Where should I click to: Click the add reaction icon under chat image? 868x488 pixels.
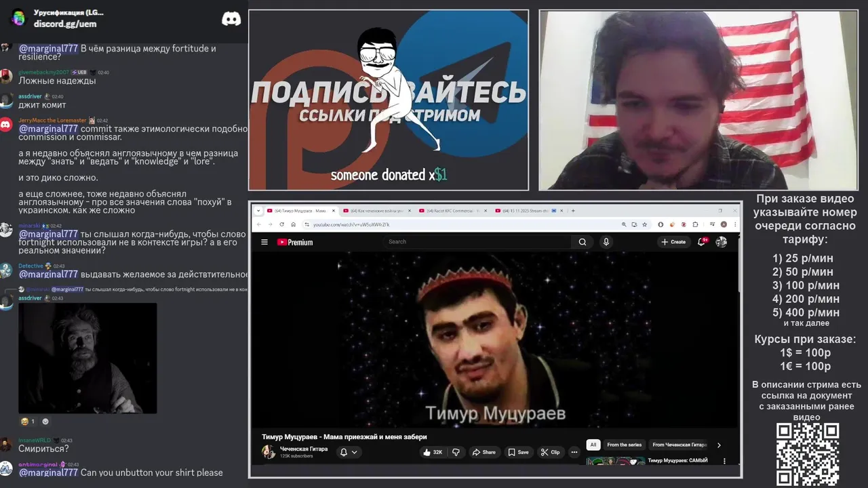45,422
